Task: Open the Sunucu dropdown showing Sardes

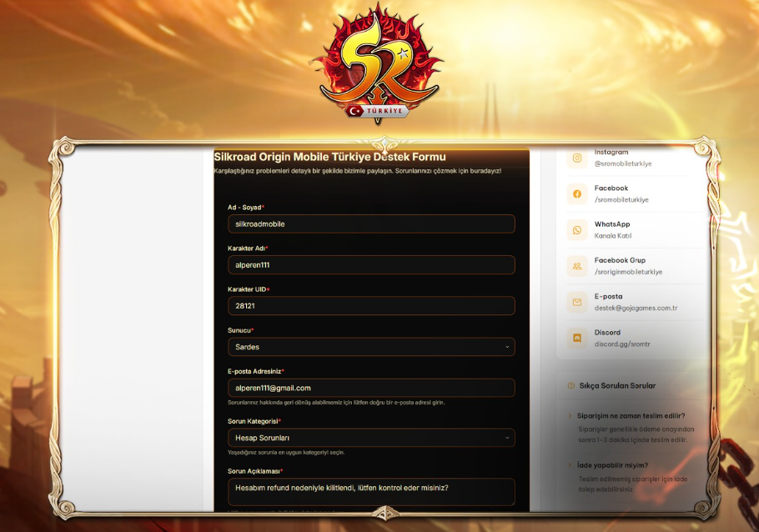Action: (x=371, y=347)
